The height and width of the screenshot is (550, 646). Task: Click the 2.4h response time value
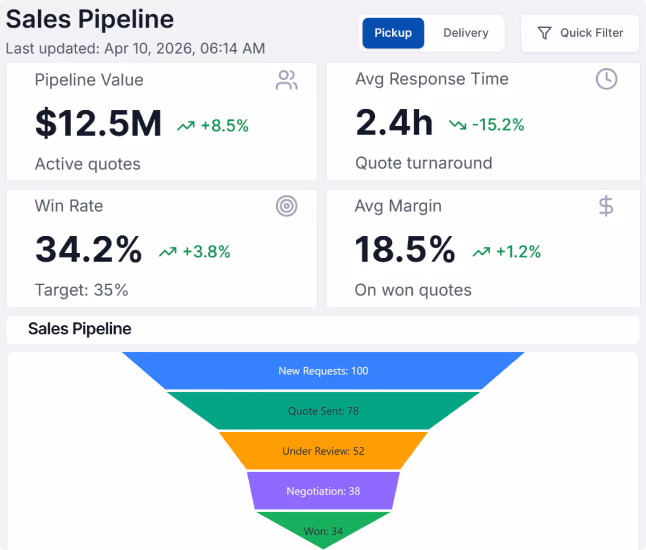tap(394, 122)
